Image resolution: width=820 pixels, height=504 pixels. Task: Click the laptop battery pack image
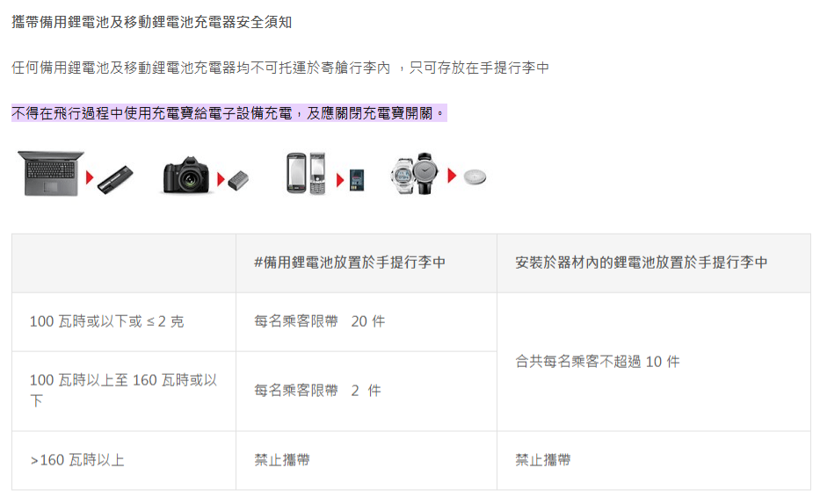115,179
